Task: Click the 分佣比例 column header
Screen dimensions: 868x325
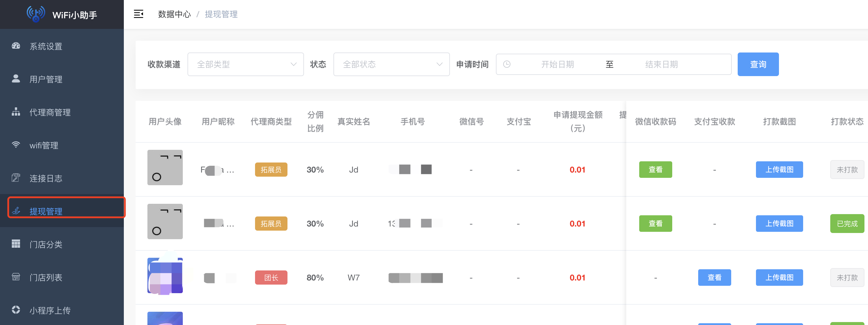Action: [315, 122]
